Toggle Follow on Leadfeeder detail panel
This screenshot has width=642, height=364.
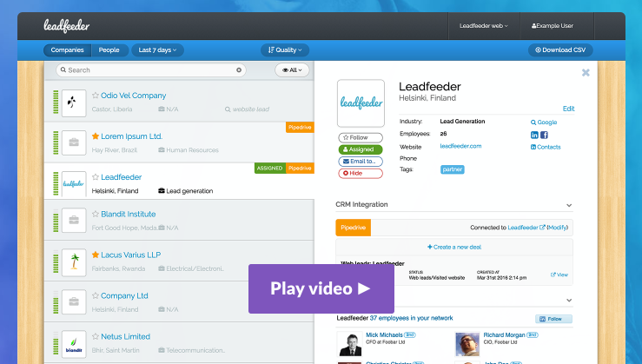point(361,137)
